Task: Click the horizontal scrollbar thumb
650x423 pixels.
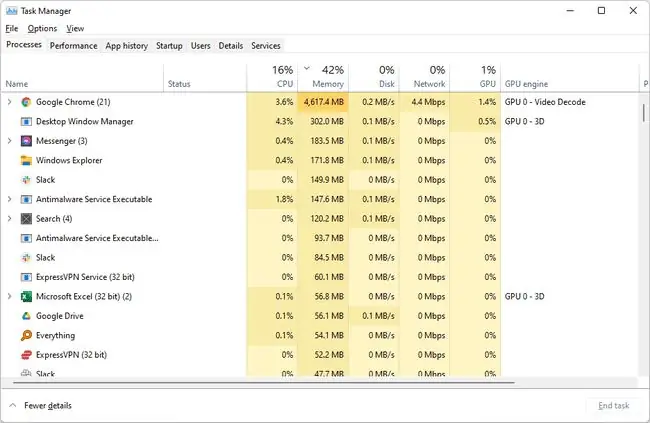Action: point(264,382)
